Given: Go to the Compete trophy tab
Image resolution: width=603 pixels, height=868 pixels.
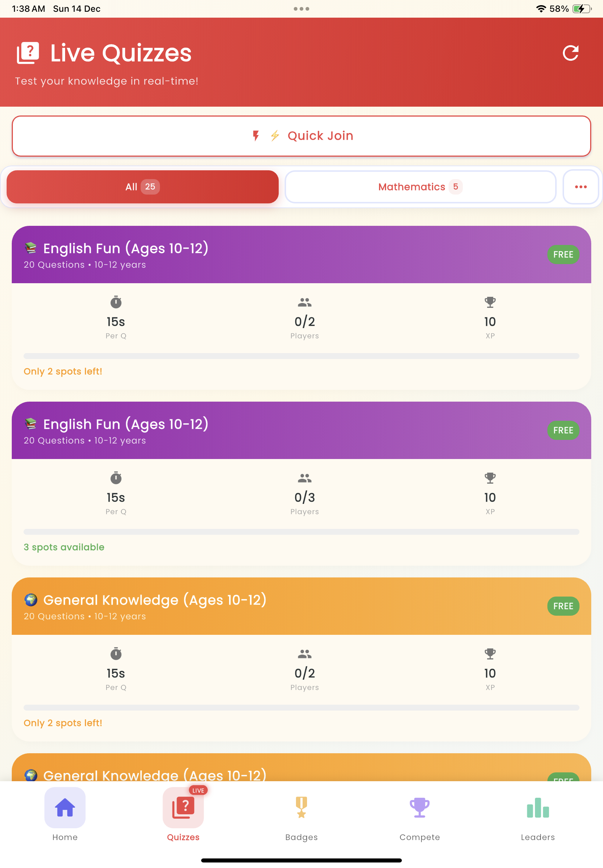Looking at the screenshot, I should coord(420,808).
